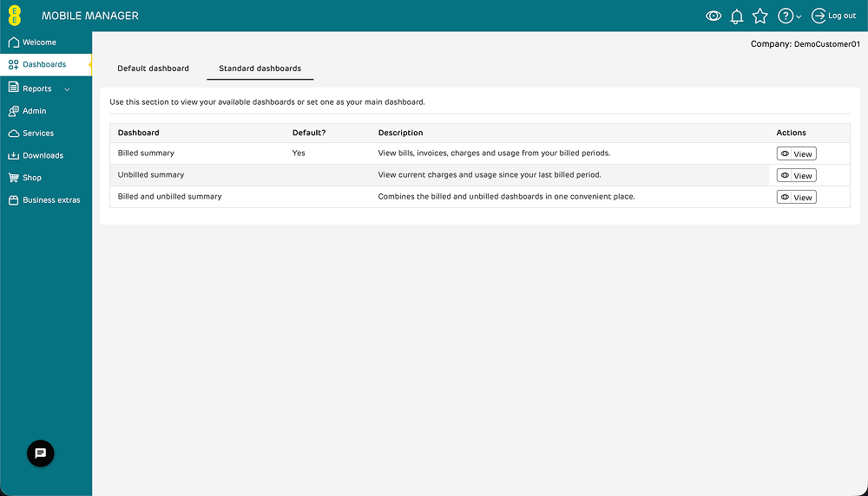Go to Welcome in sidebar
Screen dimensions: 868x496
(46, 42)
